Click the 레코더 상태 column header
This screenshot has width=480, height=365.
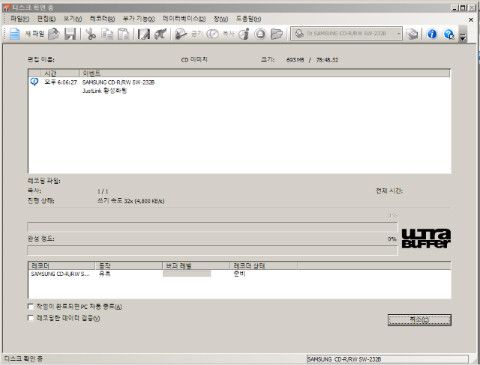click(x=264, y=266)
